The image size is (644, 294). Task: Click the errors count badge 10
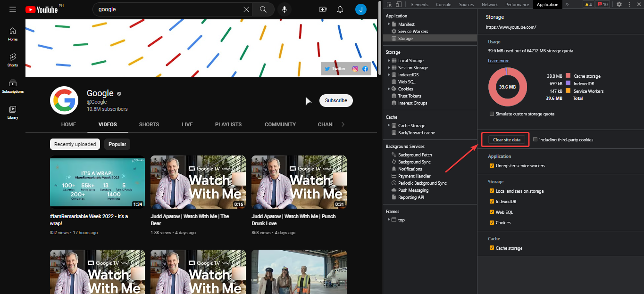[x=602, y=4]
